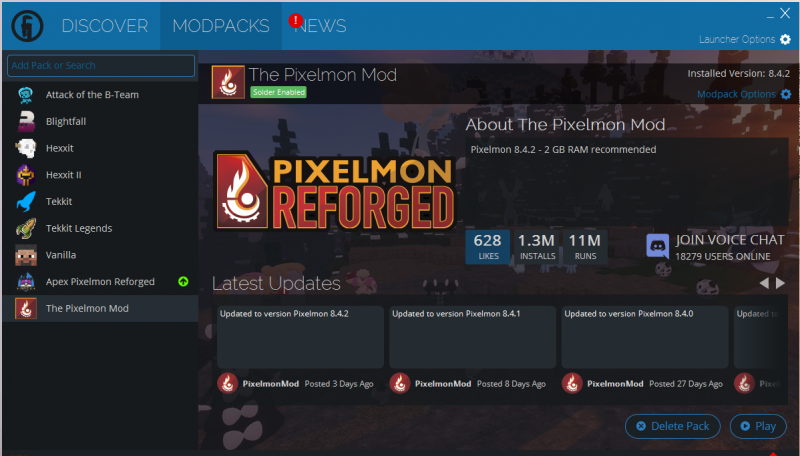Select Attack of the B-Team pack icon

tap(26, 95)
